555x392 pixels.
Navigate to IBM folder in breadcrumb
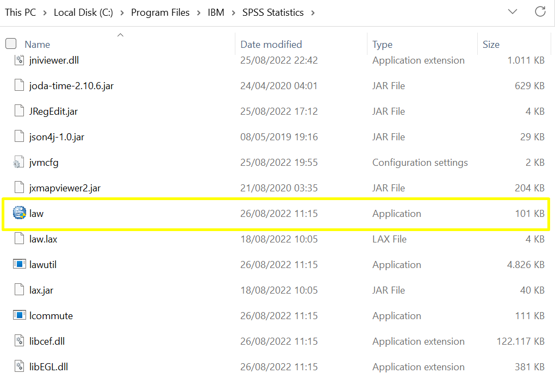click(x=216, y=13)
